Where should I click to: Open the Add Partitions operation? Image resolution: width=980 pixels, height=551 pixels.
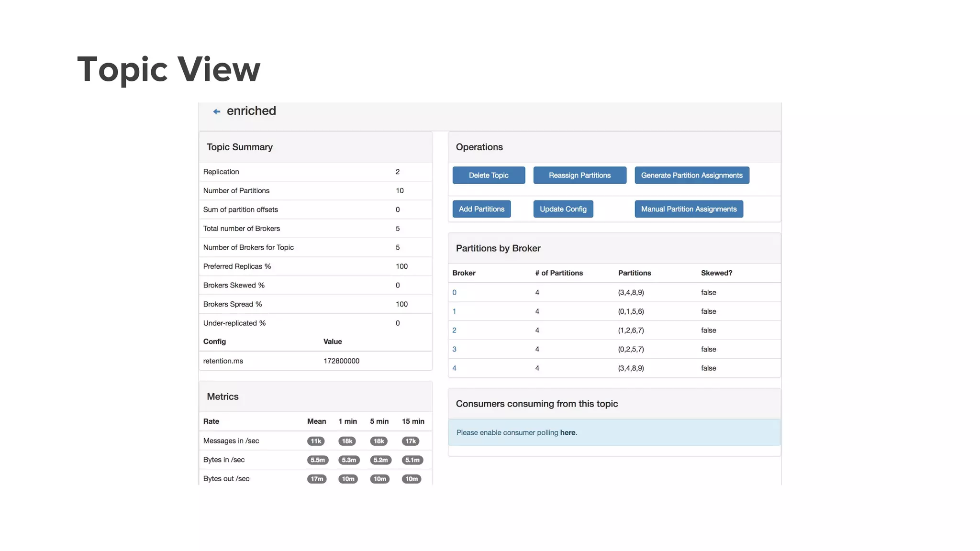(x=481, y=209)
